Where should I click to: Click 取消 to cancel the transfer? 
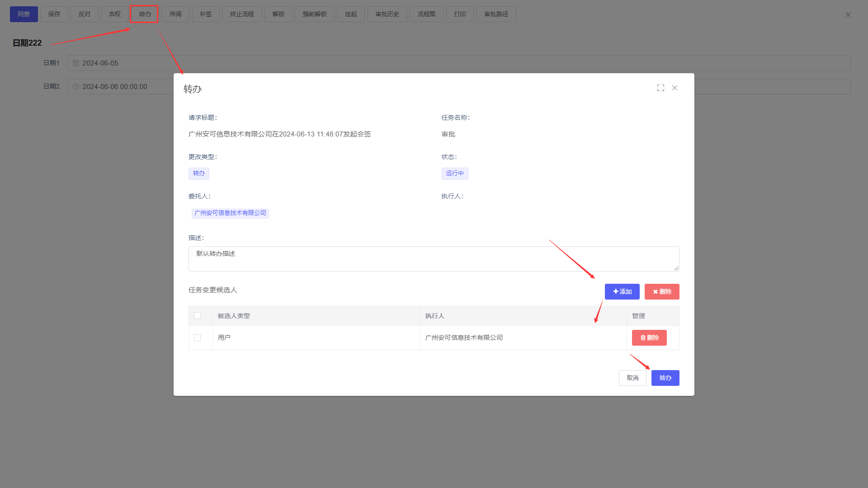[632, 378]
